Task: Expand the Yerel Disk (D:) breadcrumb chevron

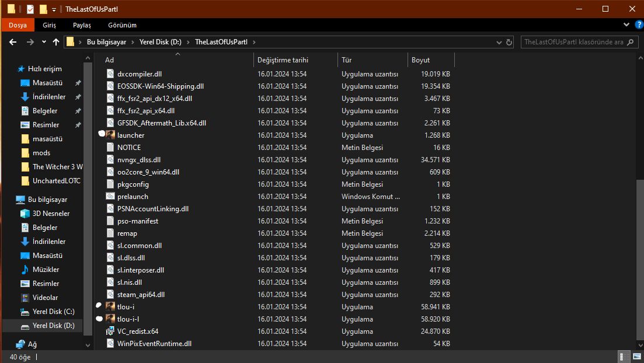Action: click(x=188, y=42)
